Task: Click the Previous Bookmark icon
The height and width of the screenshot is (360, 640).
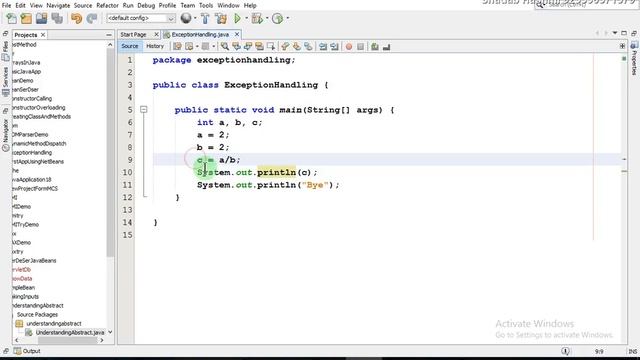Action: coord(285,47)
